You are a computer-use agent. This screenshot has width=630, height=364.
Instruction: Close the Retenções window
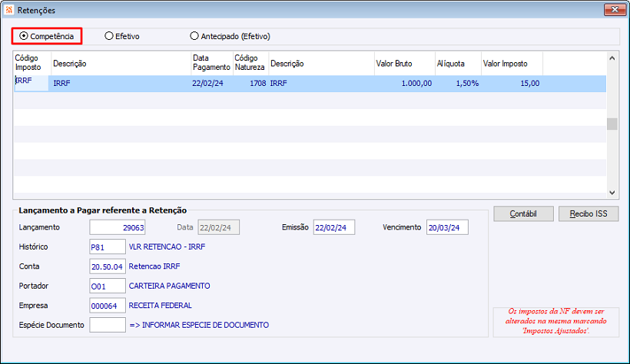coord(615,10)
